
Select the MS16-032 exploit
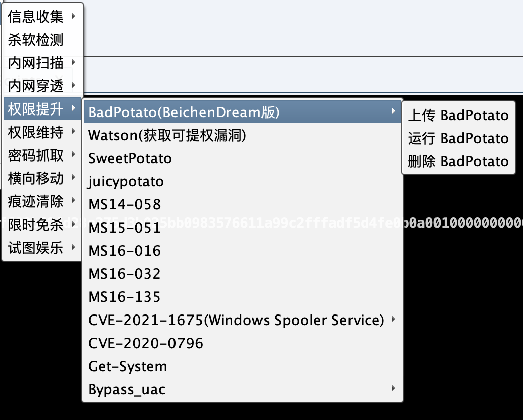pyautogui.click(x=242, y=274)
